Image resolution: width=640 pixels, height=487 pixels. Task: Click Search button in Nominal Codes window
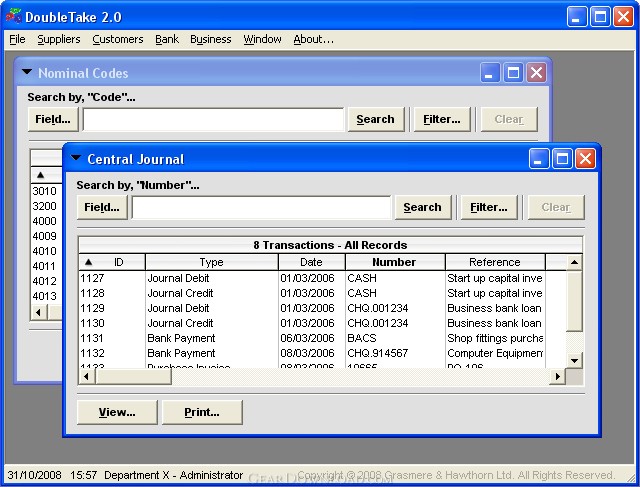[x=376, y=119]
